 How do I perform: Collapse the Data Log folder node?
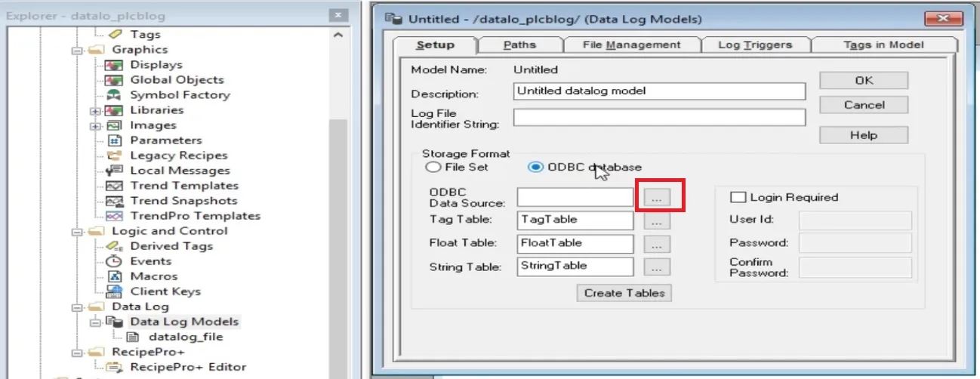click(x=77, y=307)
